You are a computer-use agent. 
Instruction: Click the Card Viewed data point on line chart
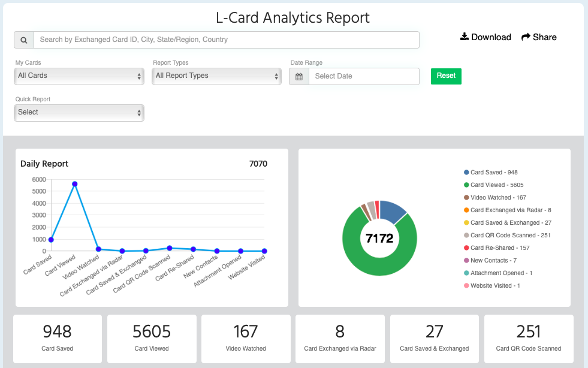[75, 184]
